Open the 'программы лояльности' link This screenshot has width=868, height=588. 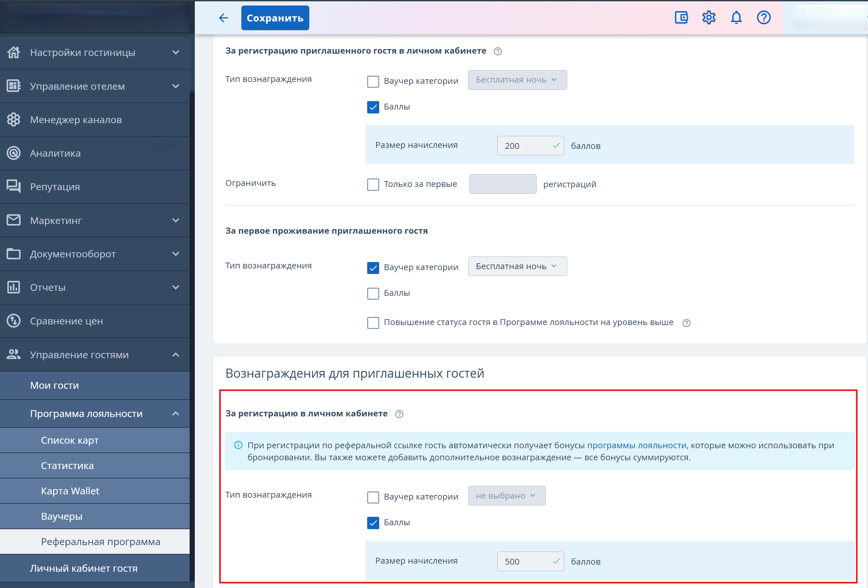pyautogui.click(x=636, y=445)
